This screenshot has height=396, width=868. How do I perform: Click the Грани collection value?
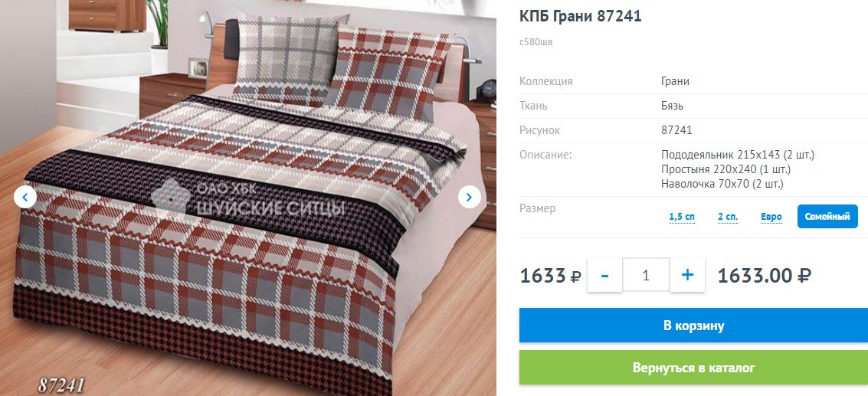675,81
